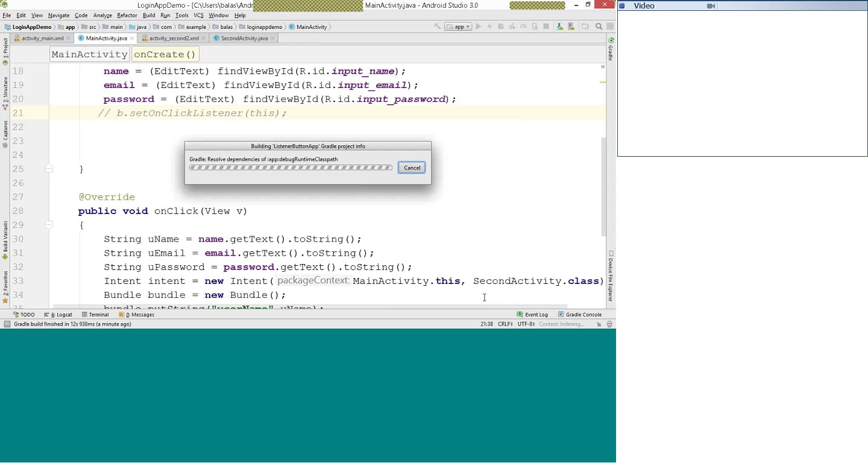This screenshot has height=463, width=868.
Task: Close the activity_main.xml editor tab
Action: pos(69,38)
